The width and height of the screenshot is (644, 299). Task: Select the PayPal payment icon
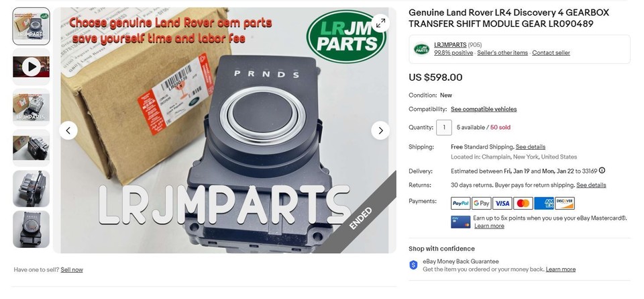coord(460,203)
